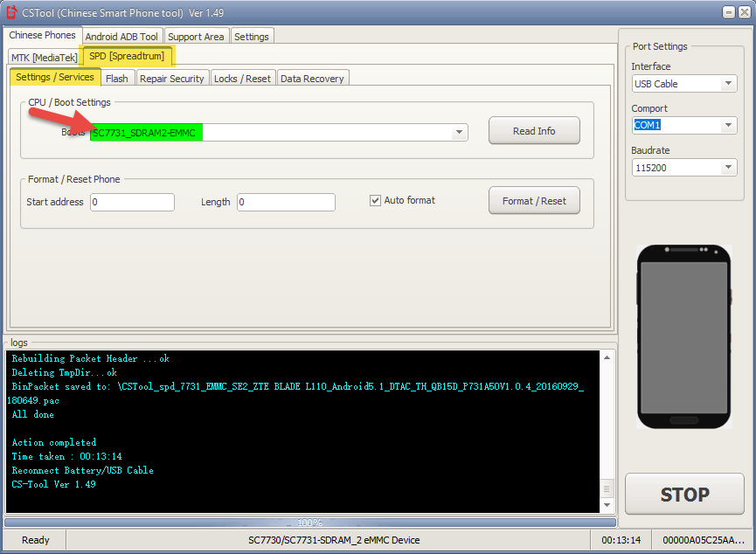Expand the Baudrate 115200 dropdown
756x554 pixels.
[x=728, y=167]
